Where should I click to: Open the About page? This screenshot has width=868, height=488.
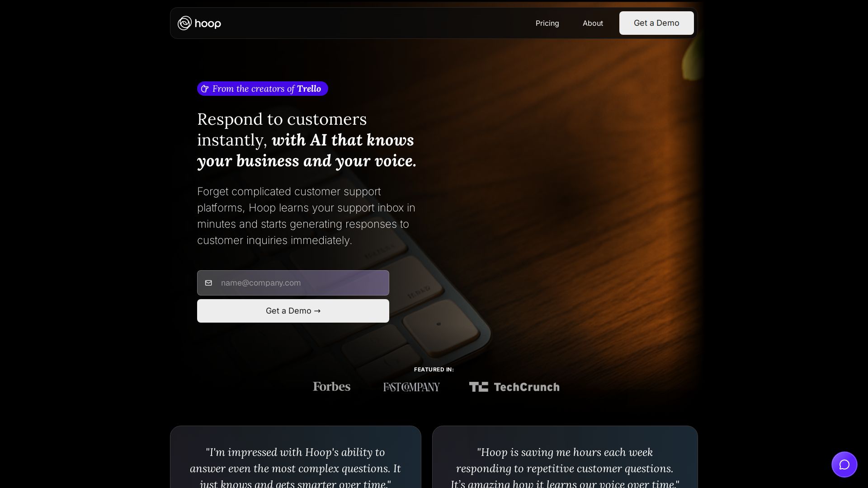tap(593, 23)
